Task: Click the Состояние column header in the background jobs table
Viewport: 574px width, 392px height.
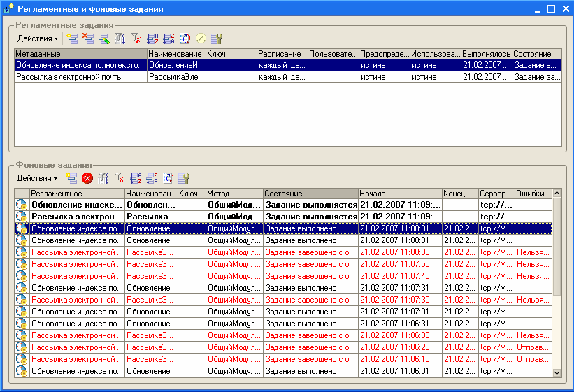Action: tap(310, 194)
